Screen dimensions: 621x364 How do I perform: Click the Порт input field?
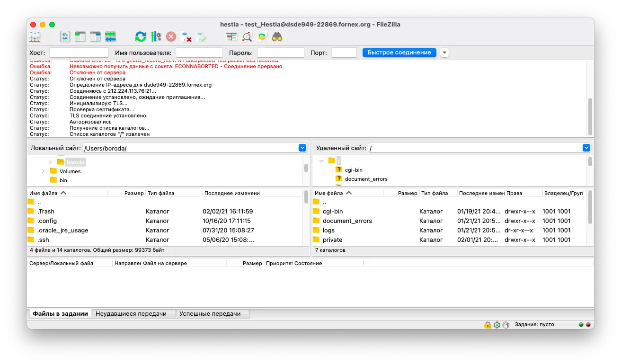tap(344, 53)
